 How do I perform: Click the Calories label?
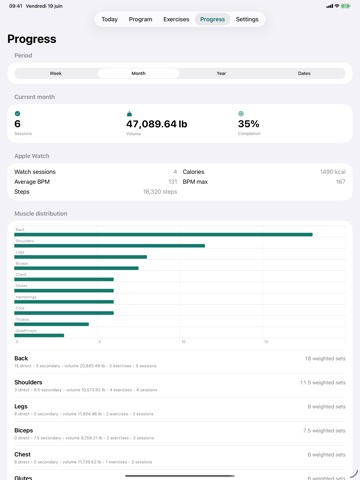[193, 172]
